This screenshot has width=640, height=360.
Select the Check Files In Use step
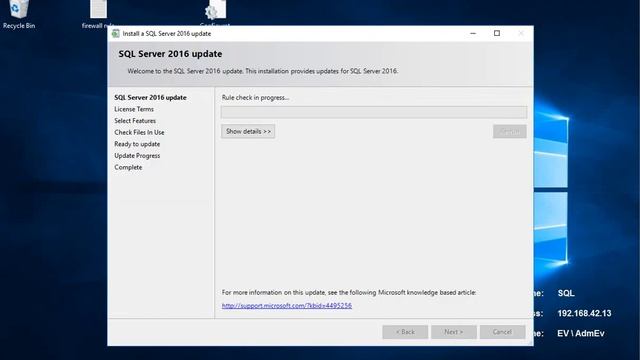(x=139, y=133)
